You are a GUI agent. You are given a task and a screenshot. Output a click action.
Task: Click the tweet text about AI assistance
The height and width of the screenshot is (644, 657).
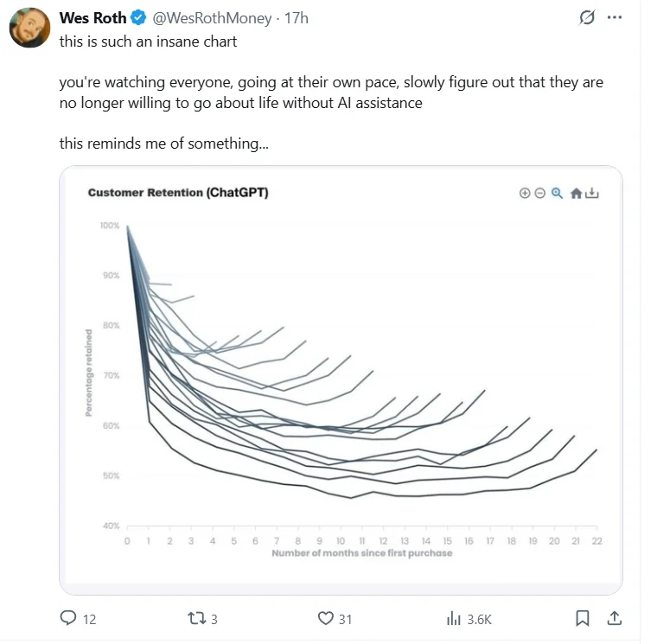point(331,92)
